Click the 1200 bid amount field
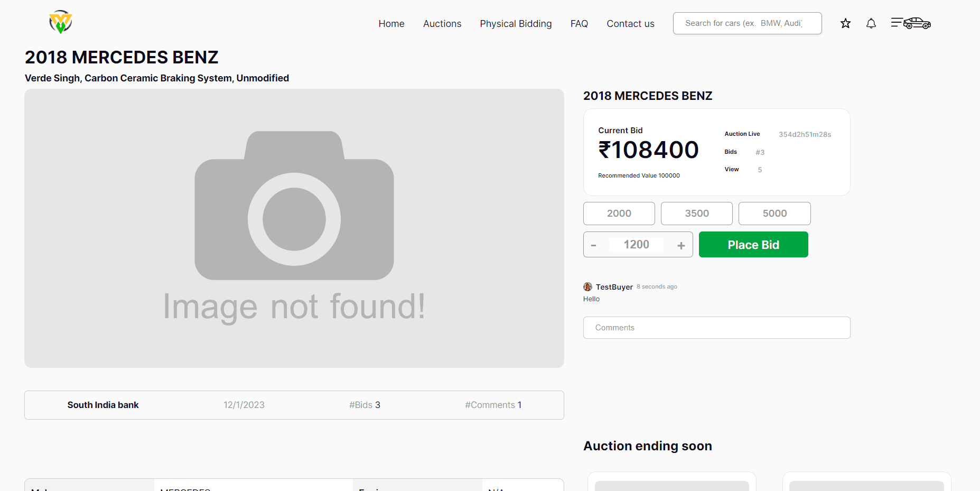Image resolution: width=980 pixels, height=491 pixels. [x=636, y=245]
